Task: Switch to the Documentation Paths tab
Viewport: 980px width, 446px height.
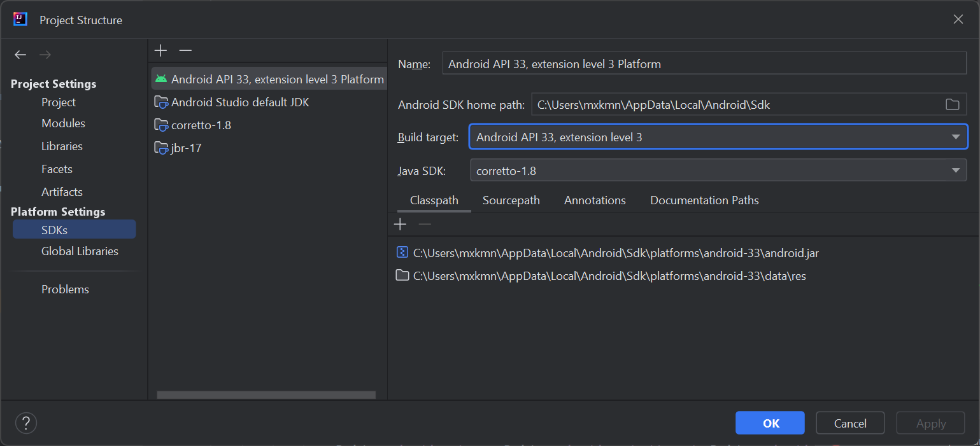Action: pos(704,200)
